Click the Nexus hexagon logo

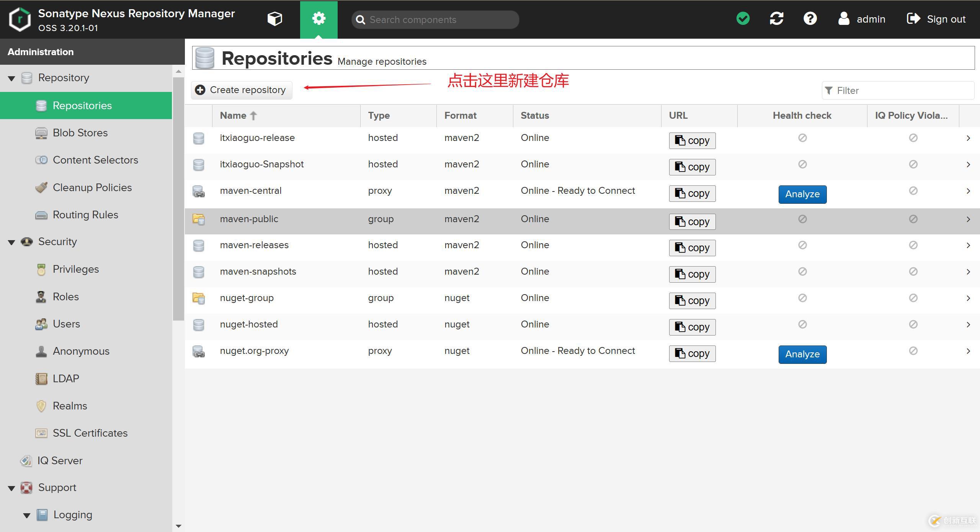click(x=20, y=19)
